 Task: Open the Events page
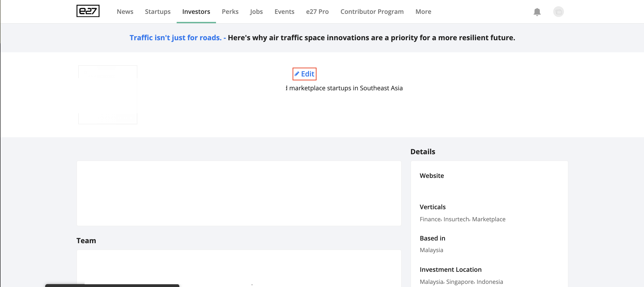(x=284, y=12)
